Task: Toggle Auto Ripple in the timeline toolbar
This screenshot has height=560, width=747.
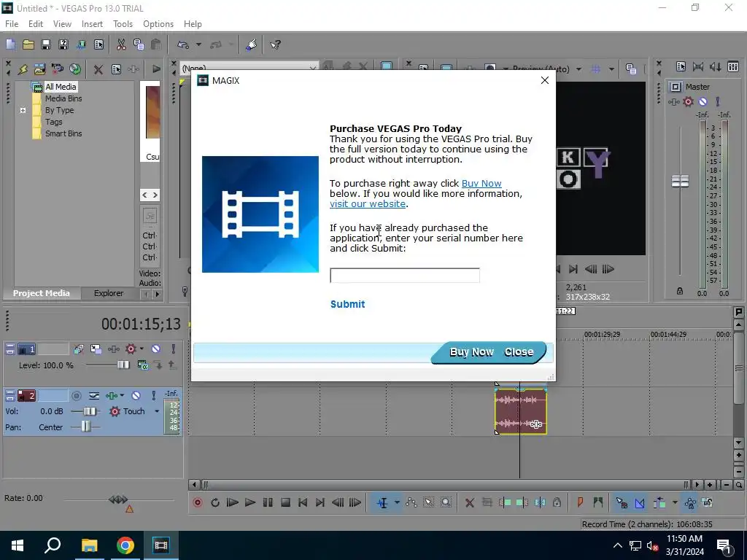Action: pyautogui.click(x=659, y=502)
